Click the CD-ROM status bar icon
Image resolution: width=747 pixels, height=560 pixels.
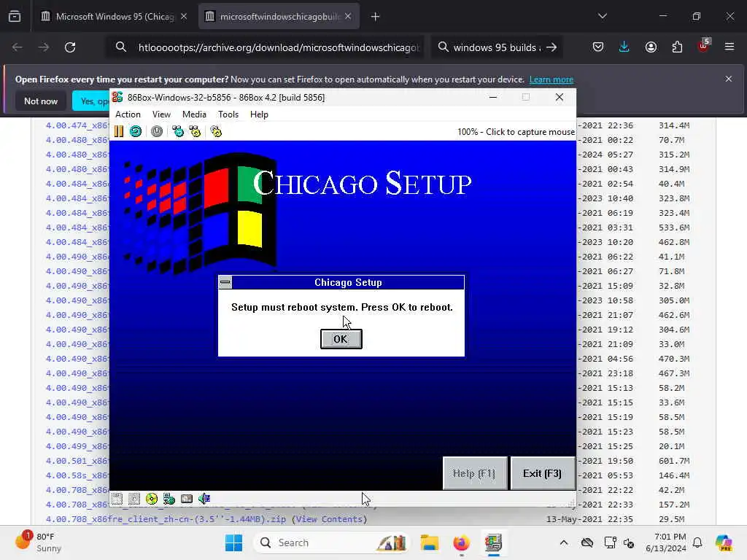[x=152, y=499]
